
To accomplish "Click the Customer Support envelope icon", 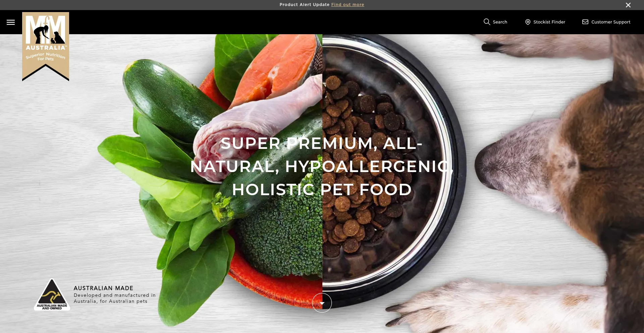I will click(x=585, y=22).
